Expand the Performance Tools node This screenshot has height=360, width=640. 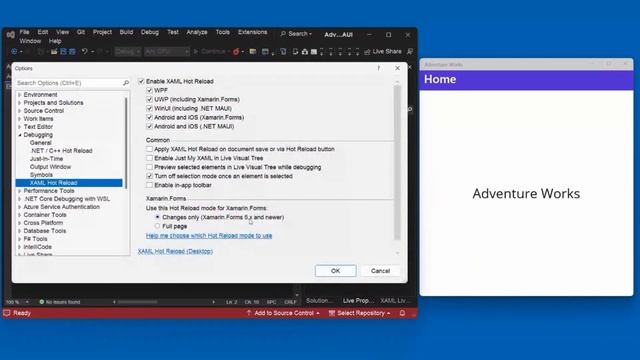(20, 191)
